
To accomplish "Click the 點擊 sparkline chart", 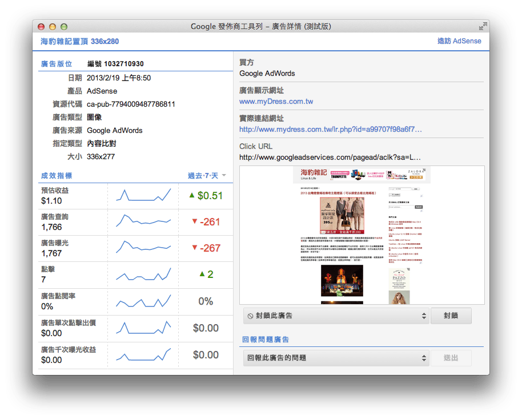I will [x=143, y=274].
